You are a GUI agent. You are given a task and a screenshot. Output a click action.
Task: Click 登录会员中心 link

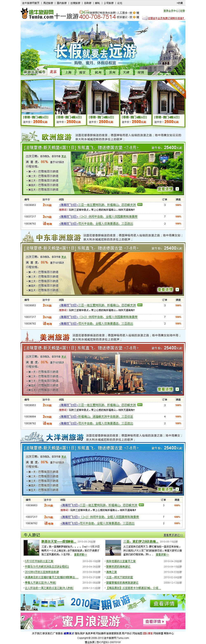tap(171, 11)
